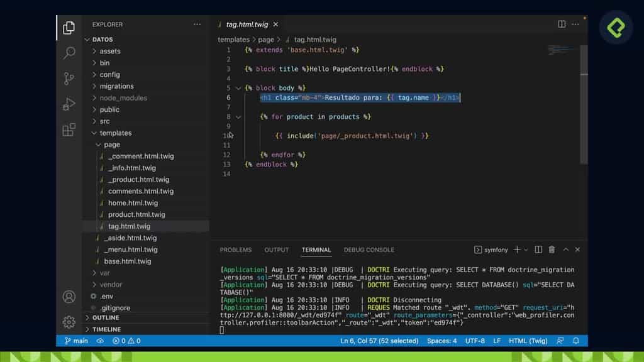Open the Search view in activity bar
The width and height of the screenshot is (644, 362).
tap(69, 53)
